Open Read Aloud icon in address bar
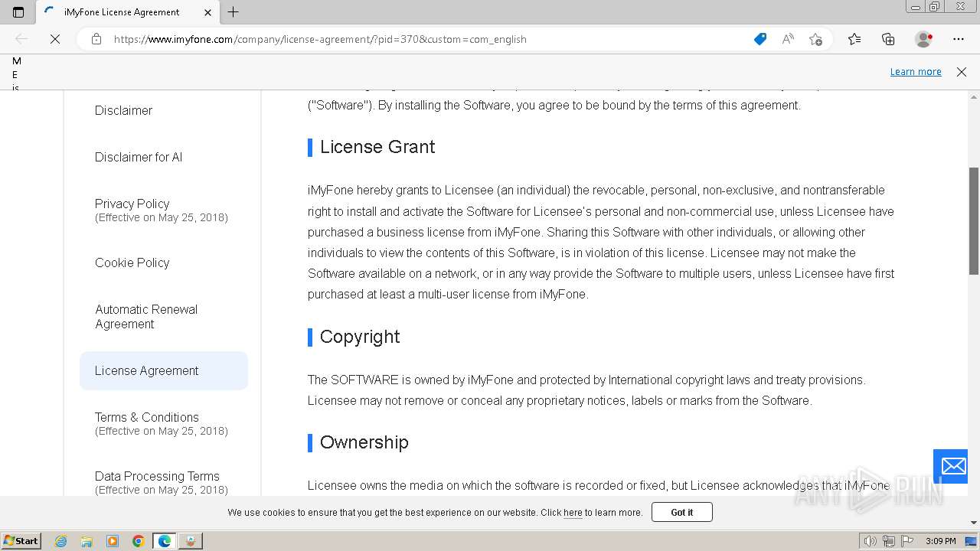 tap(788, 39)
